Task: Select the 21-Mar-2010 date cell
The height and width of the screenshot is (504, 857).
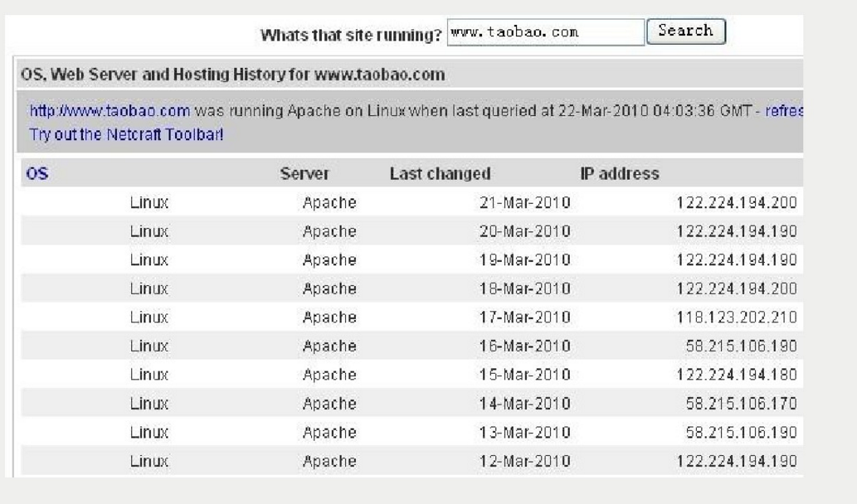Action: pyautogui.click(x=524, y=202)
